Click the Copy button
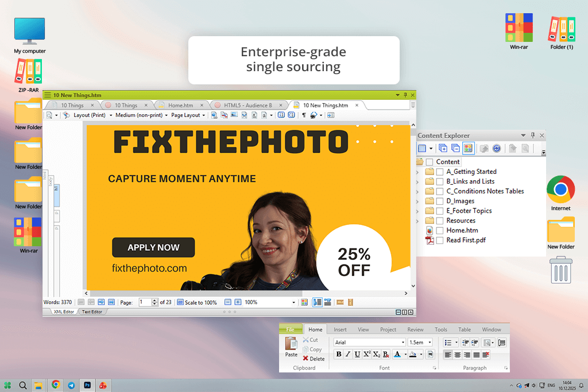 coord(312,350)
